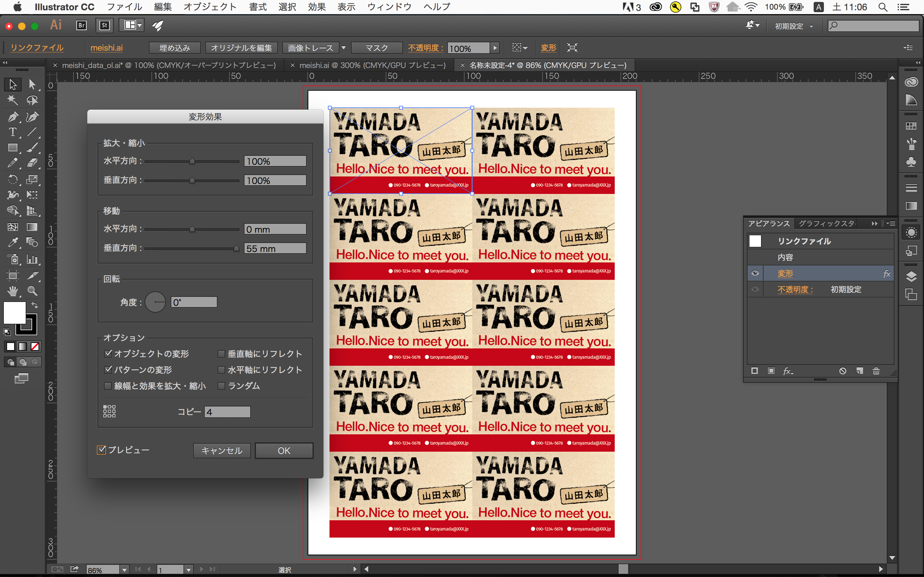The width and height of the screenshot is (924, 577).
Task: Select the Magic Wand tool
Action: point(12,100)
